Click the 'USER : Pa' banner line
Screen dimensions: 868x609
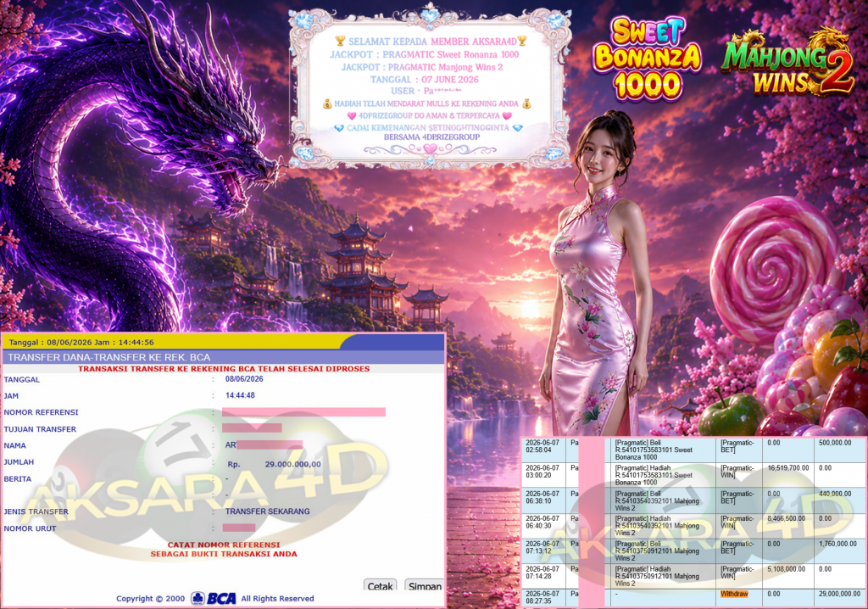(426, 91)
